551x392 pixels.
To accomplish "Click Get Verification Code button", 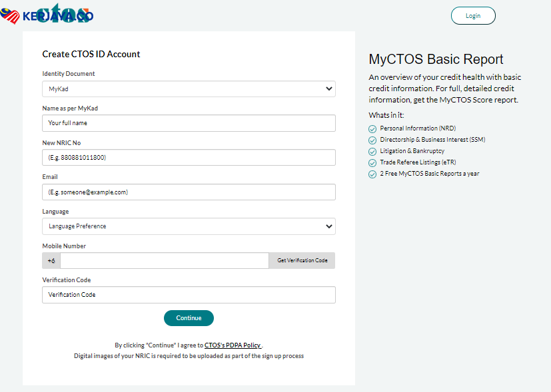I will 302,260.
